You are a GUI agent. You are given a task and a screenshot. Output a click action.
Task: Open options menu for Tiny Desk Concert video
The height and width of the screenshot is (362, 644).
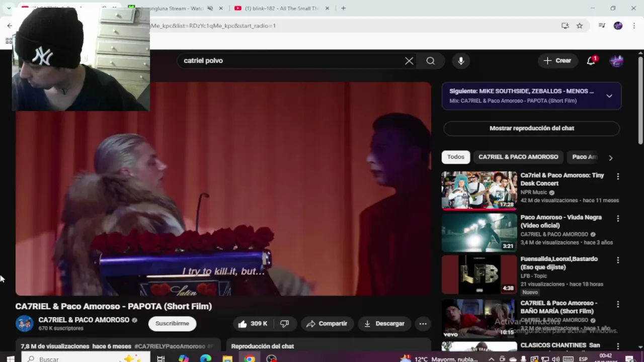pos(618,176)
